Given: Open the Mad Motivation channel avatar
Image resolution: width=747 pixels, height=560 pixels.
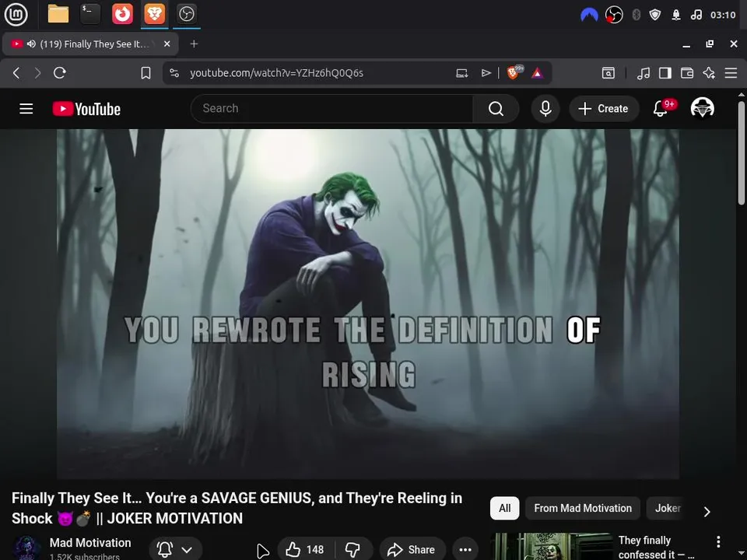Looking at the screenshot, I should pyautogui.click(x=26, y=548).
